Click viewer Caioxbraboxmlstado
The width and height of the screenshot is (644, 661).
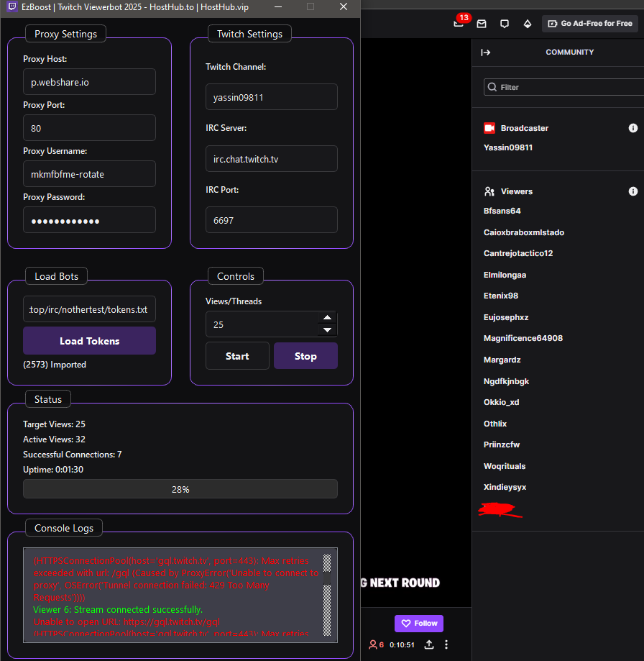(524, 232)
